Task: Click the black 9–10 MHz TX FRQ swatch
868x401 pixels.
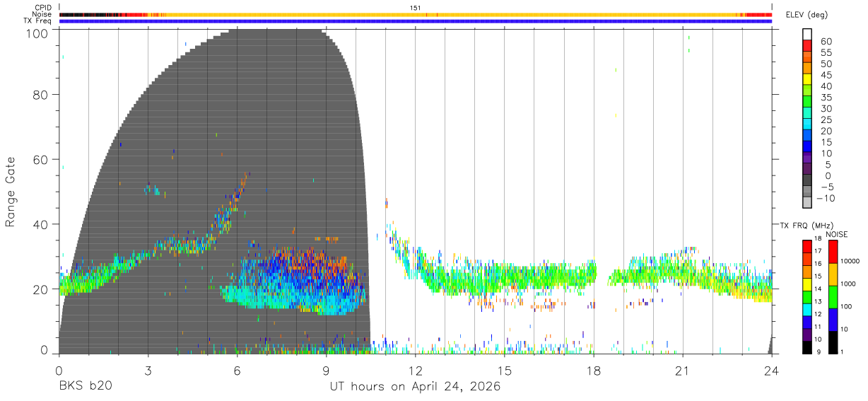Action: pyautogui.click(x=807, y=347)
